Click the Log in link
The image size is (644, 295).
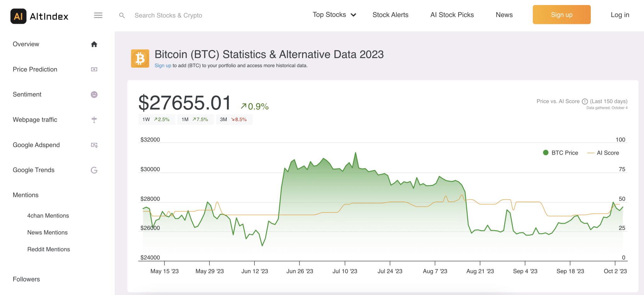[619, 15]
